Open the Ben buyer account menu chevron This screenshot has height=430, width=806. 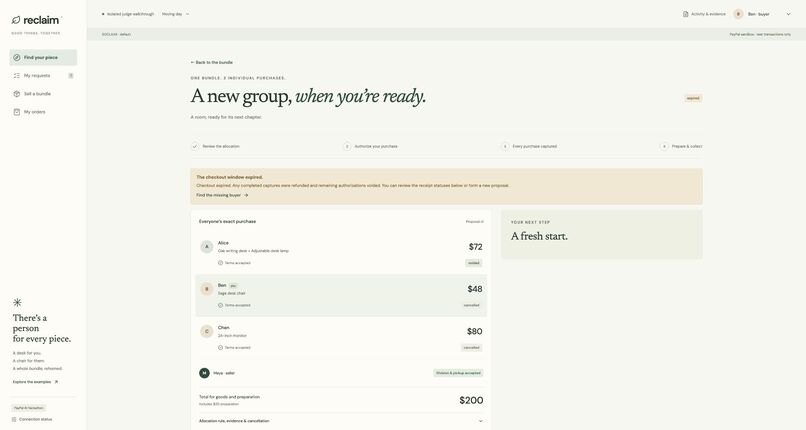coord(789,14)
